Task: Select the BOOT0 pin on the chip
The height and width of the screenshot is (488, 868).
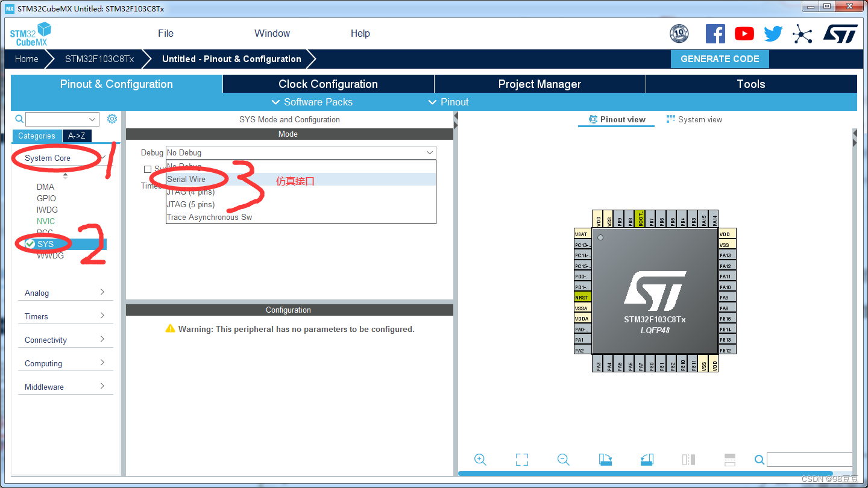Action: click(x=641, y=219)
